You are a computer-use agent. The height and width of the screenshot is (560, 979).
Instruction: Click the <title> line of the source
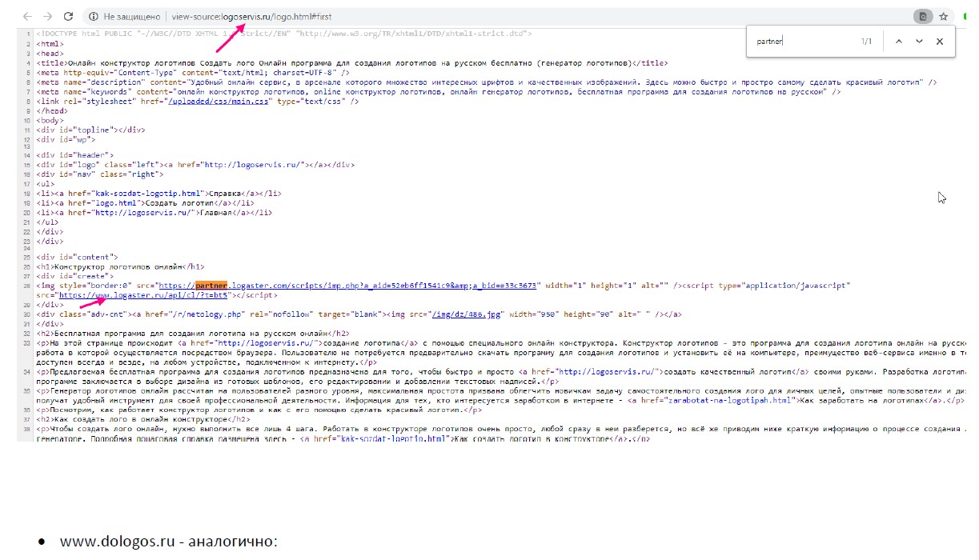[x=352, y=62]
